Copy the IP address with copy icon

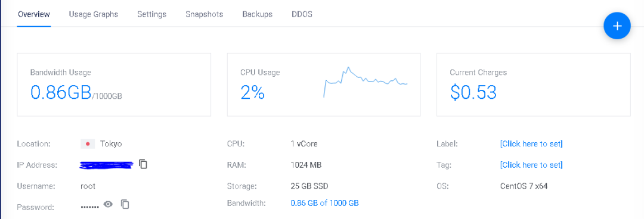[x=143, y=164]
